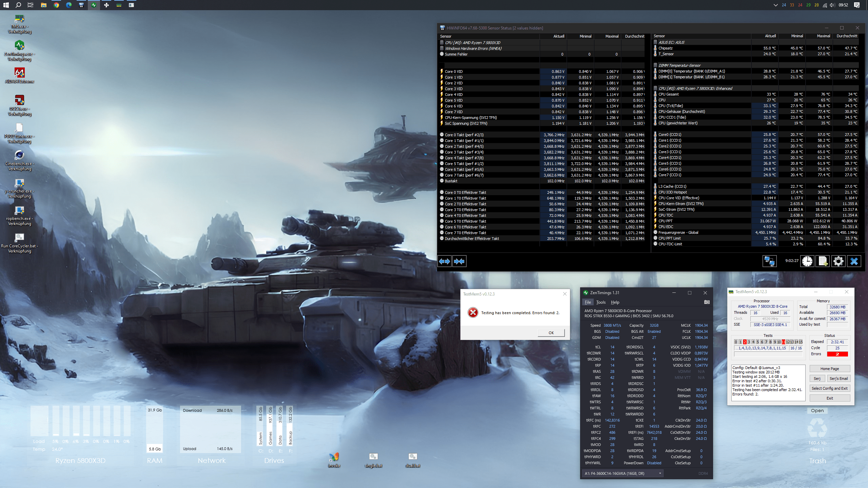Switch to TestMem5 RAM-stick taskbar icon
Viewport: 868px width, 488px height.
coord(119,5)
